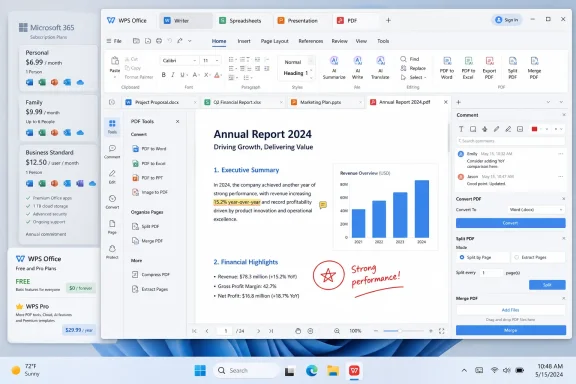This screenshot has height=384, width=576.
Task: Switch to the Page Layout ribbon tab
Action: [x=274, y=41]
